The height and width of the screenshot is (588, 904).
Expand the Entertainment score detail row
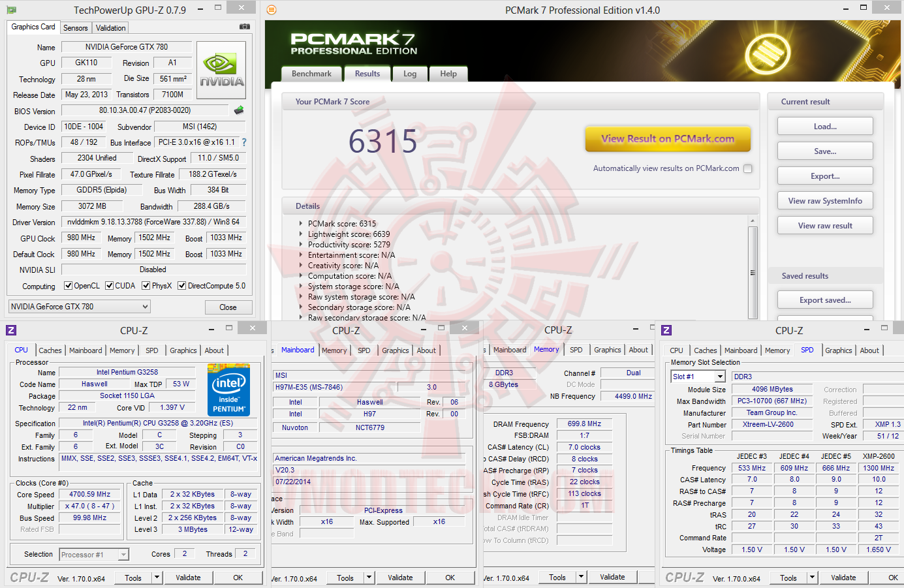tap(301, 255)
